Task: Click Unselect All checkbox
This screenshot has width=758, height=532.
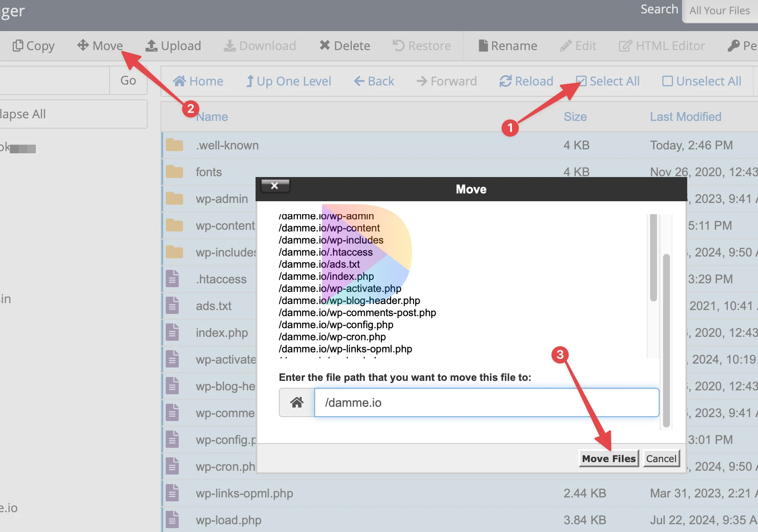Action: tap(702, 81)
